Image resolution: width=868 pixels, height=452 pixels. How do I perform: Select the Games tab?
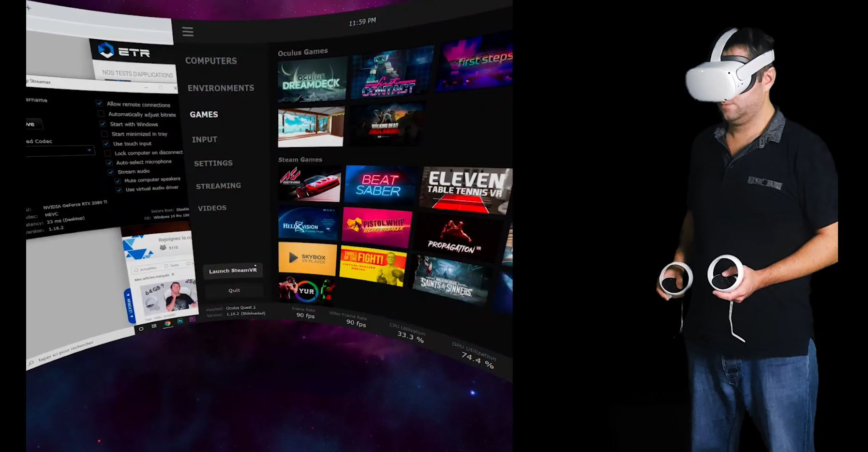click(x=204, y=115)
